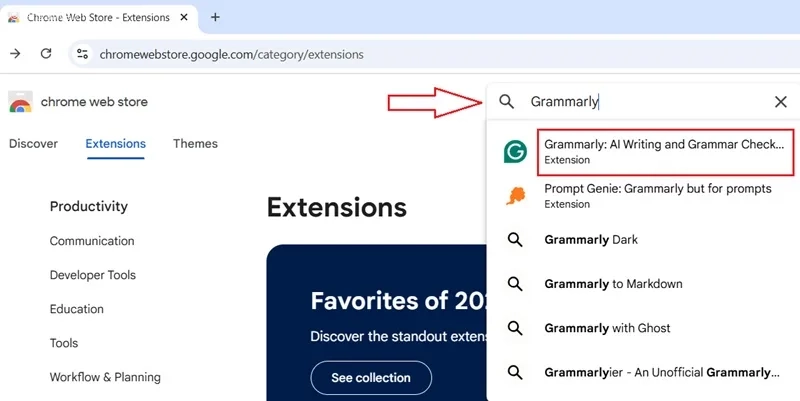Switch to the Discover tab

click(33, 144)
